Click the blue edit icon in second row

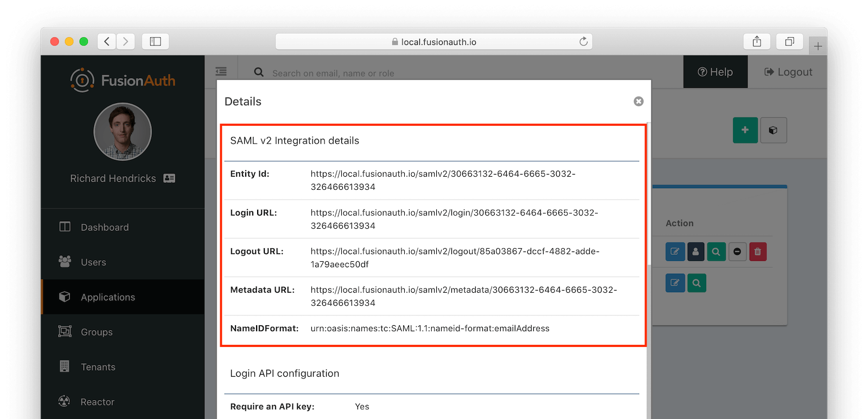tap(675, 283)
